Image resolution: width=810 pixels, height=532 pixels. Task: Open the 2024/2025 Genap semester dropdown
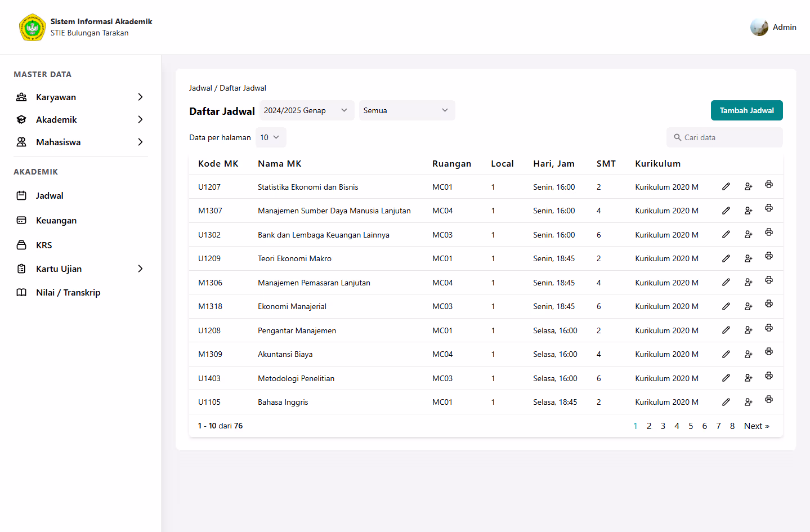pyautogui.click(x=306, y=110)
